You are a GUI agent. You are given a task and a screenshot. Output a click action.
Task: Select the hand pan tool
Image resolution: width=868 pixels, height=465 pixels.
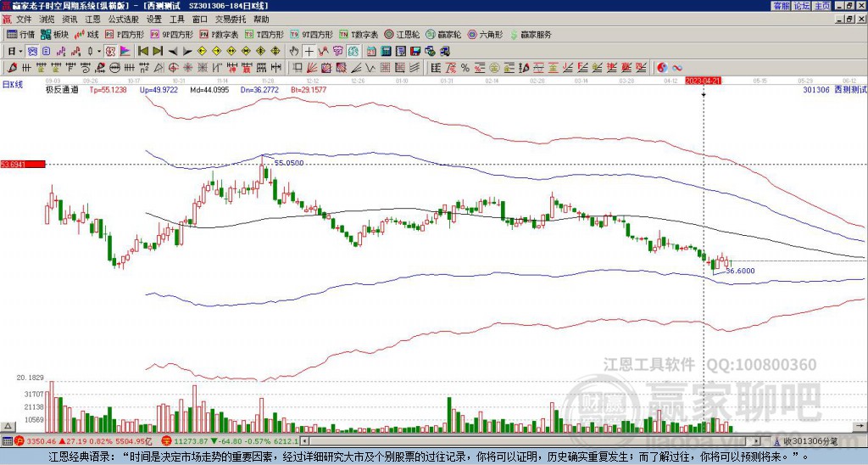294,52
